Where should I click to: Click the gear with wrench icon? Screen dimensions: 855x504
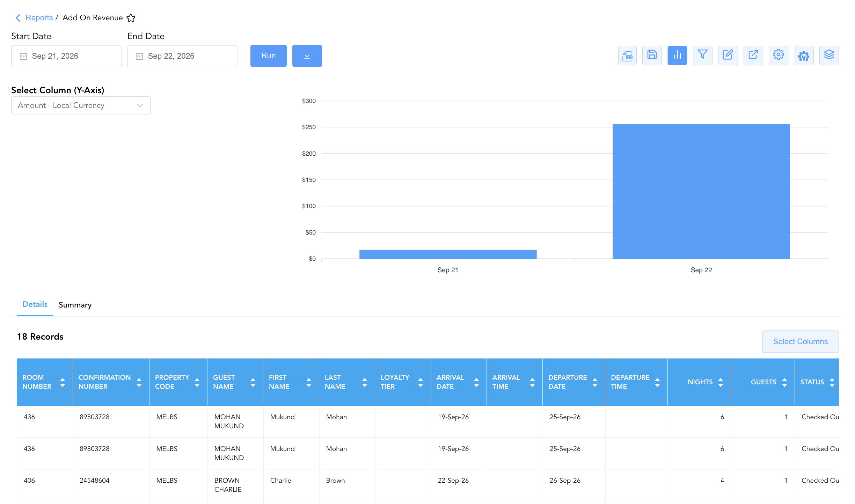(804, 55)
